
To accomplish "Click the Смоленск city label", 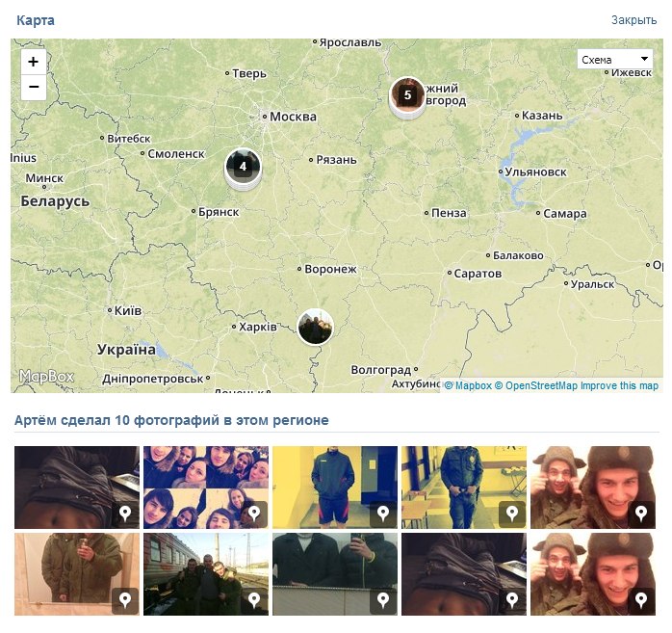I will point(176,154).
